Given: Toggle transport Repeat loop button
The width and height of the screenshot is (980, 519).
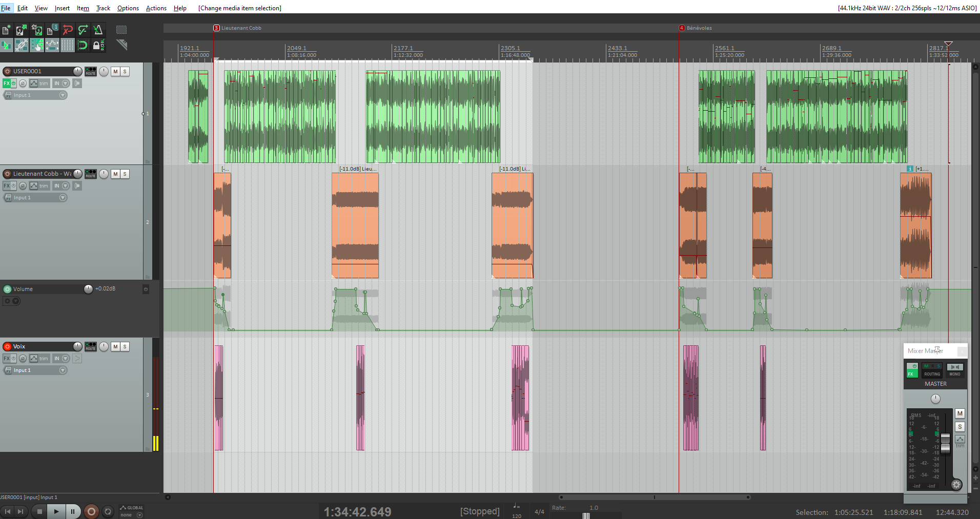Looking at the screenshot, I should [x=108, y=511].
